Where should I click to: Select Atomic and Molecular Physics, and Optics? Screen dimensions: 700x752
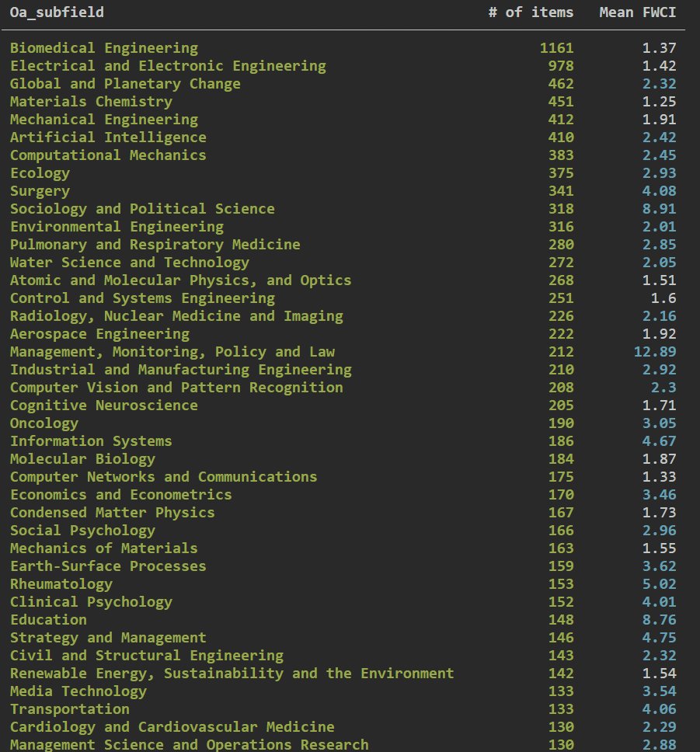(x=181, y=280)
